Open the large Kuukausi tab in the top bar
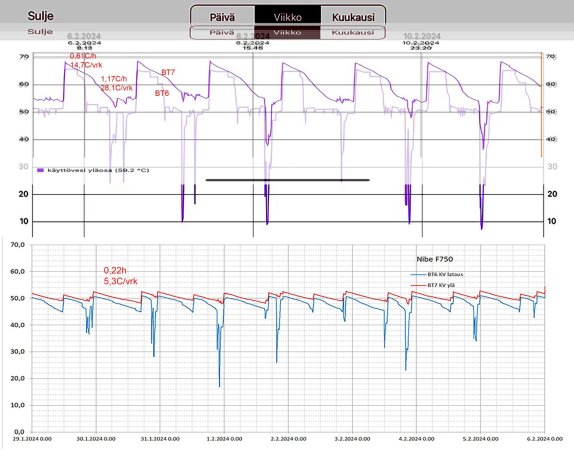The width and height of the screenshot is (574, 450). [353, 17]
